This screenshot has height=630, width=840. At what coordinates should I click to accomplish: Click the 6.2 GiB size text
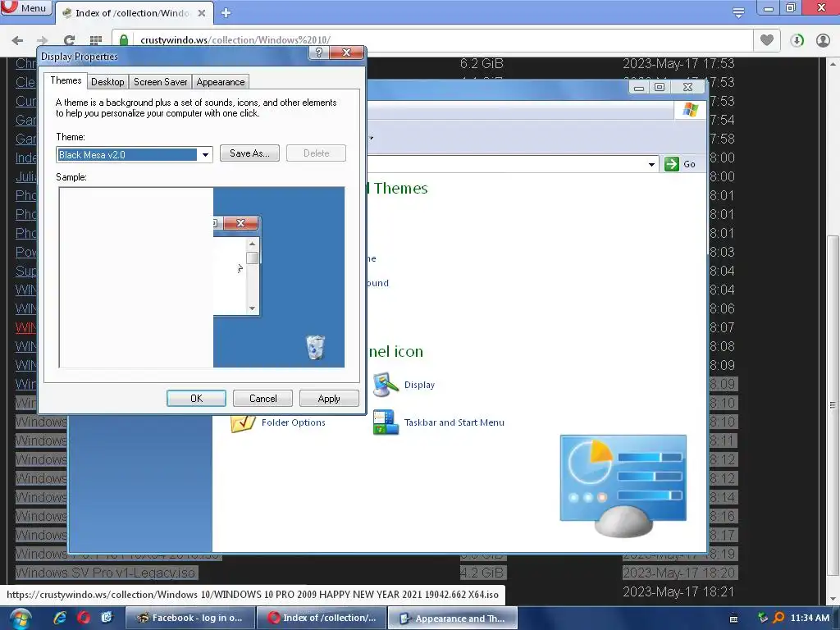pos(482,64)
